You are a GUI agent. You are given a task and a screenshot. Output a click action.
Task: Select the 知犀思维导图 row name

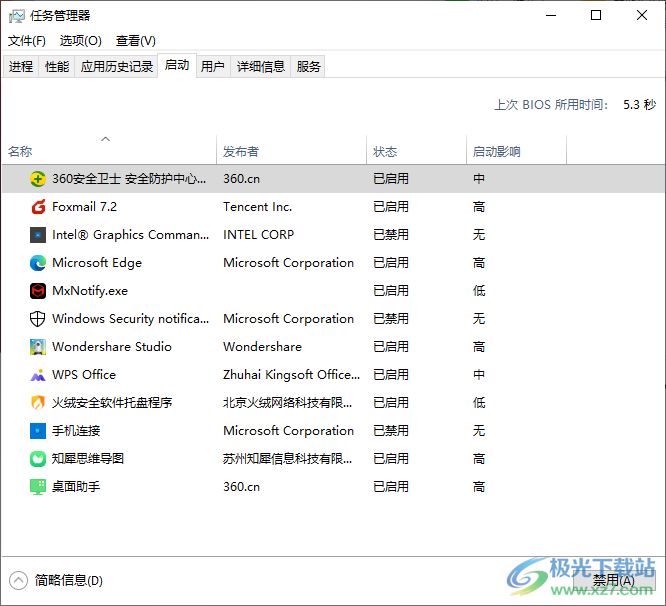(x=88, y=459)
